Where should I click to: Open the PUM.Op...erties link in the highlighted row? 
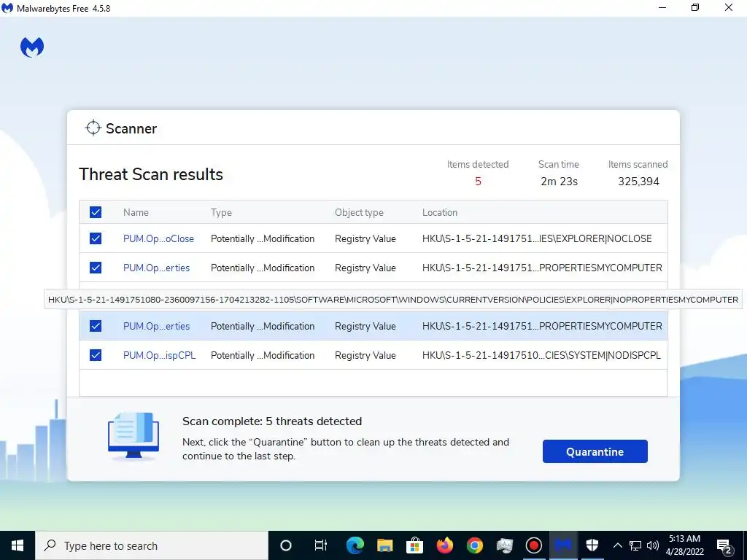pos(156,326)
